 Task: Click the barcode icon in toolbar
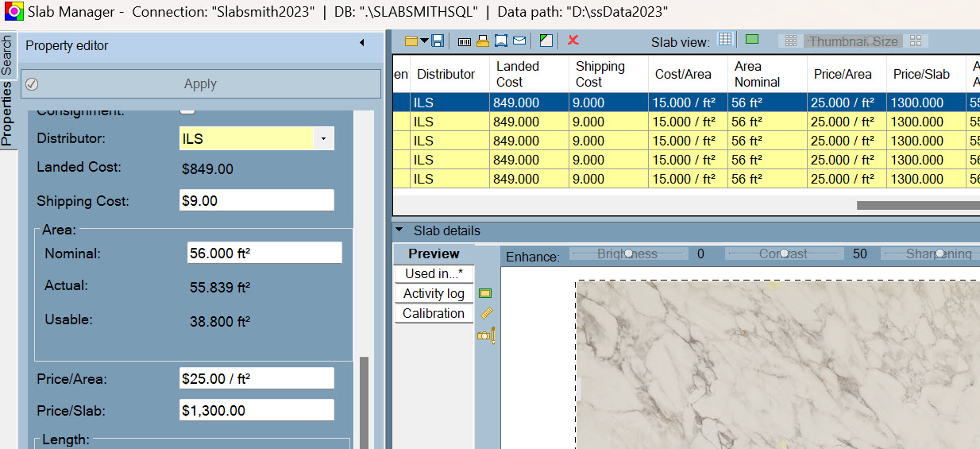465,41
